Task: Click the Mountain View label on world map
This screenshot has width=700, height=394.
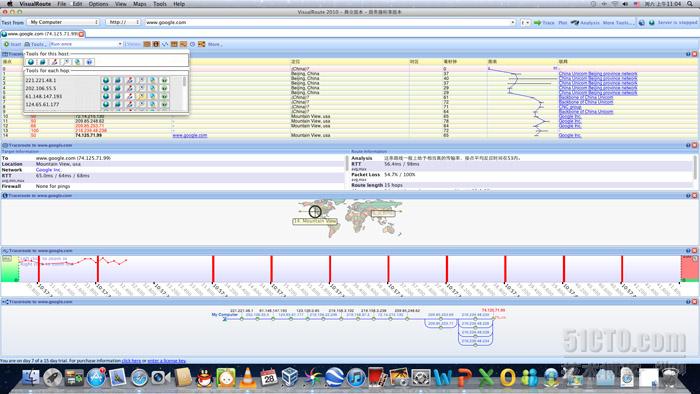Action: [315, 221]
